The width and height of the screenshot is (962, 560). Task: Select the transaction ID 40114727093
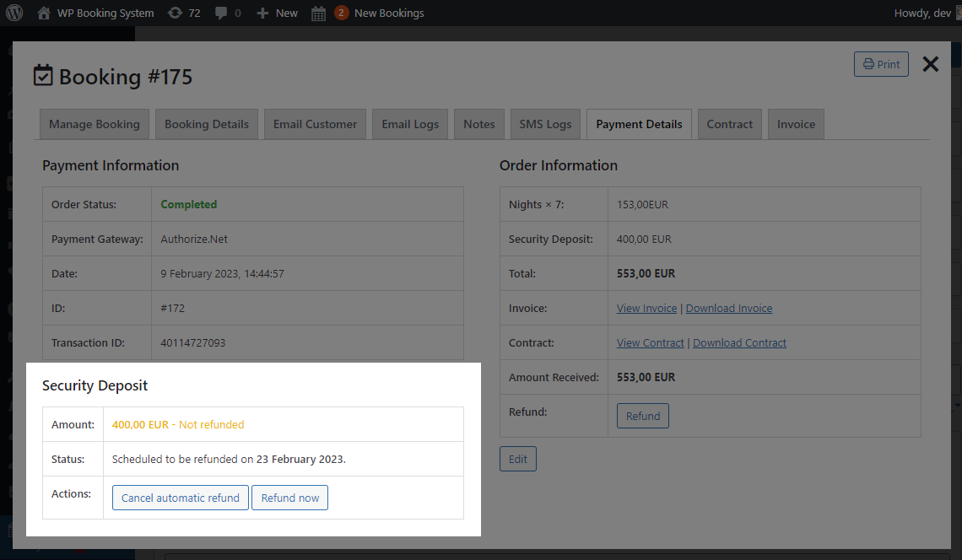(x=192, y=343)
